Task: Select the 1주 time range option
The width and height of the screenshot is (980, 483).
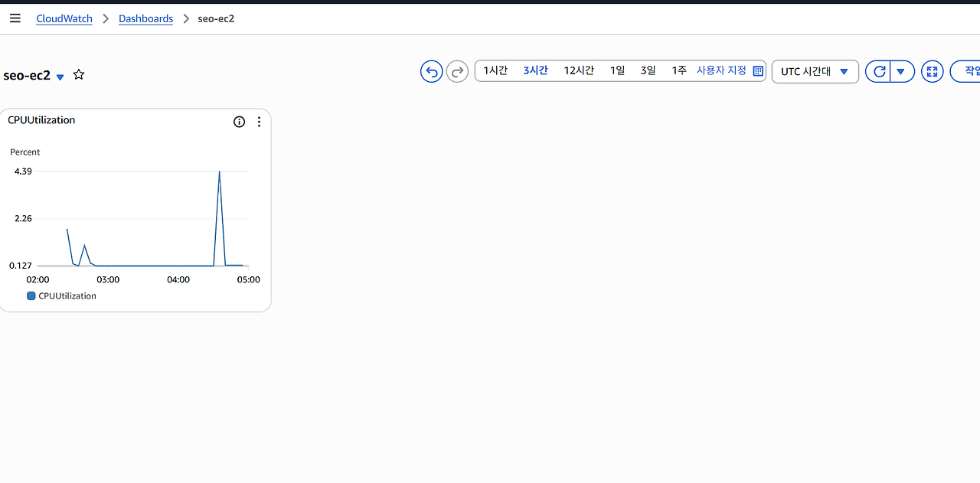Action: tap(678, 70)
